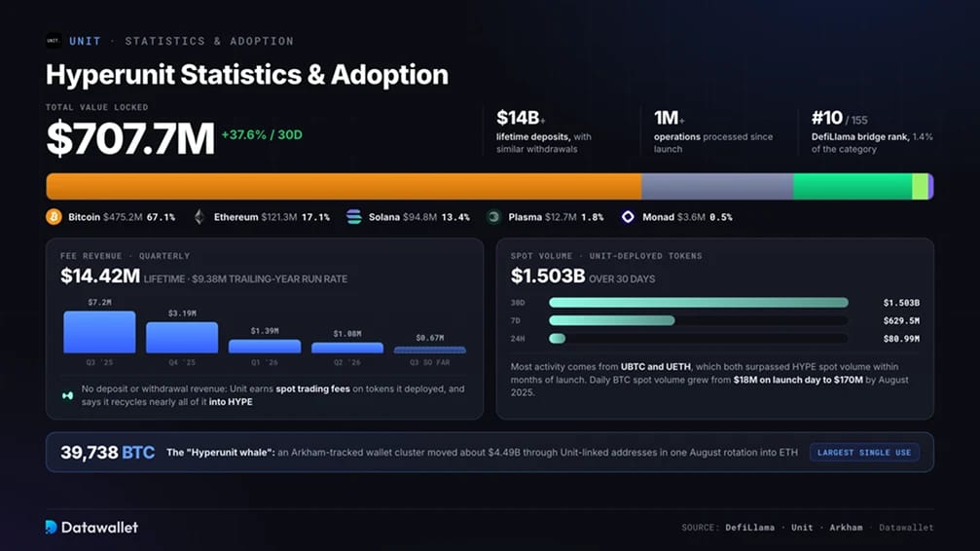The image size is (980, 551).
Task: Click the Q1 '26 revenue bar
Action: coord(265,347)
